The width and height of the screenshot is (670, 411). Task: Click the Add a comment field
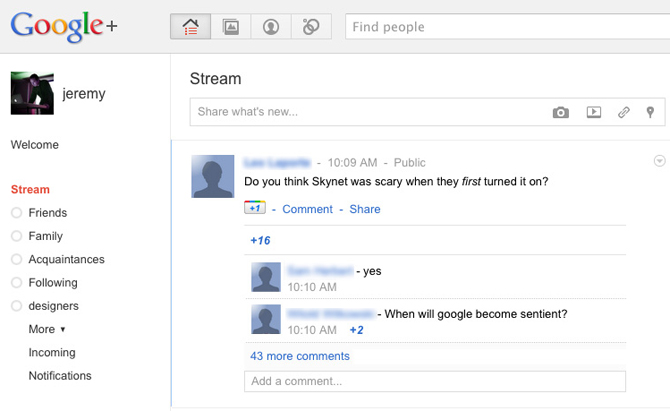(435, 381)
